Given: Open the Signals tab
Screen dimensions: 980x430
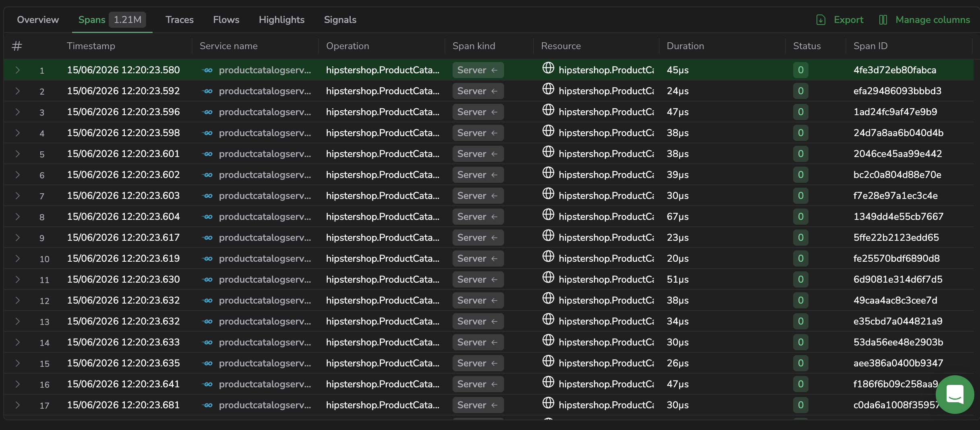Looking at the screenshot, I should (340, 20).
